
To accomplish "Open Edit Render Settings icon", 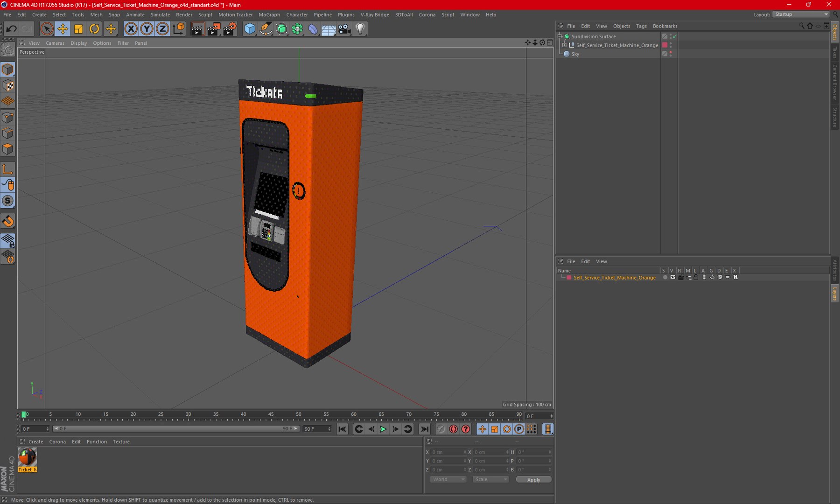I will [x=230, y=29].
